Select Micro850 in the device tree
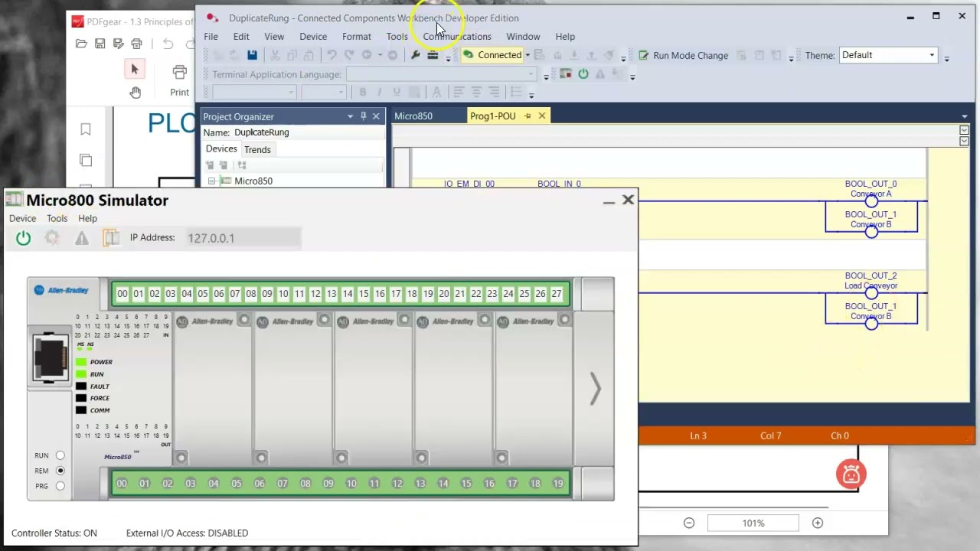Image resolution: width=980 pixels, height=551 pixels. pos(253,181)
